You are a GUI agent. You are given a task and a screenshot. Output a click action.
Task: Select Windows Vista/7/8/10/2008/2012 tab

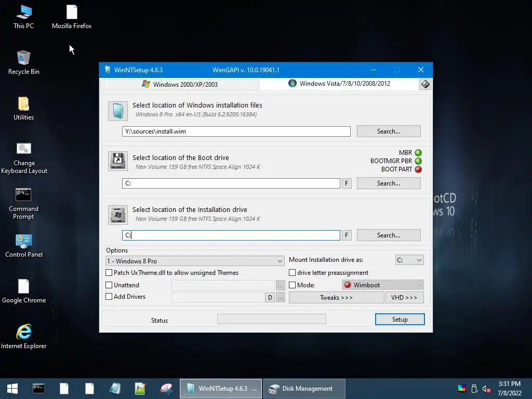[x=339, y=84]
